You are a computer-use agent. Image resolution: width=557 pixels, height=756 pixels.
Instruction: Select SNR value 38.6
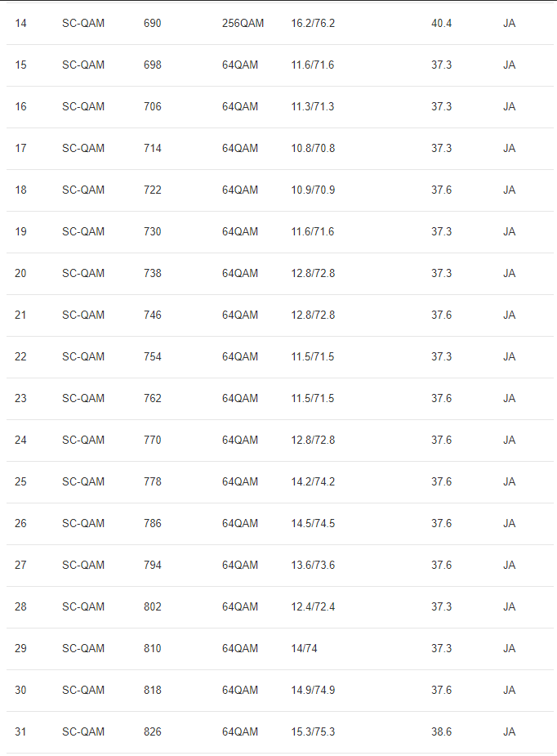point(441,732)
